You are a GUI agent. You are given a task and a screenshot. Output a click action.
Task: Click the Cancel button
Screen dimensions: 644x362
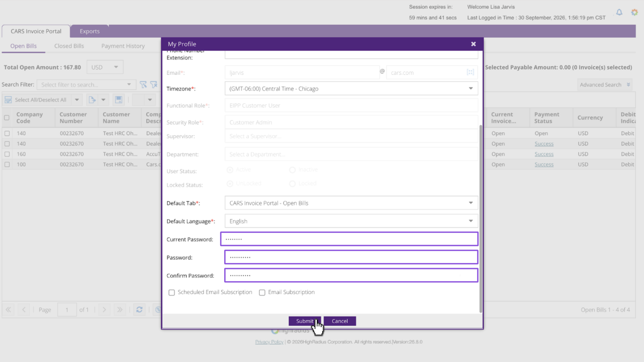[340, 321]
